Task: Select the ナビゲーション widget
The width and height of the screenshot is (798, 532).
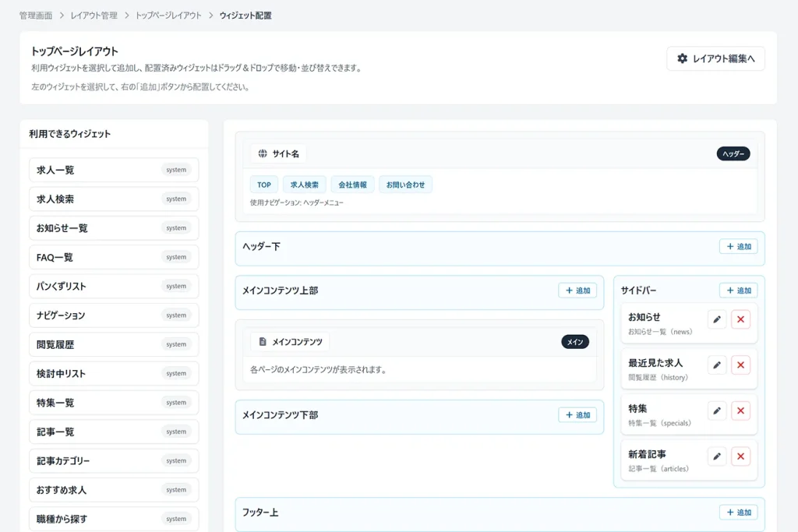Action: tap(114, 315)
